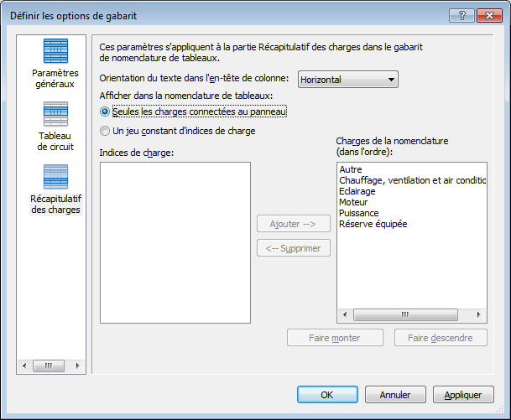Click the OK button
The image size is (511, 420).
(x=327, y=395)
